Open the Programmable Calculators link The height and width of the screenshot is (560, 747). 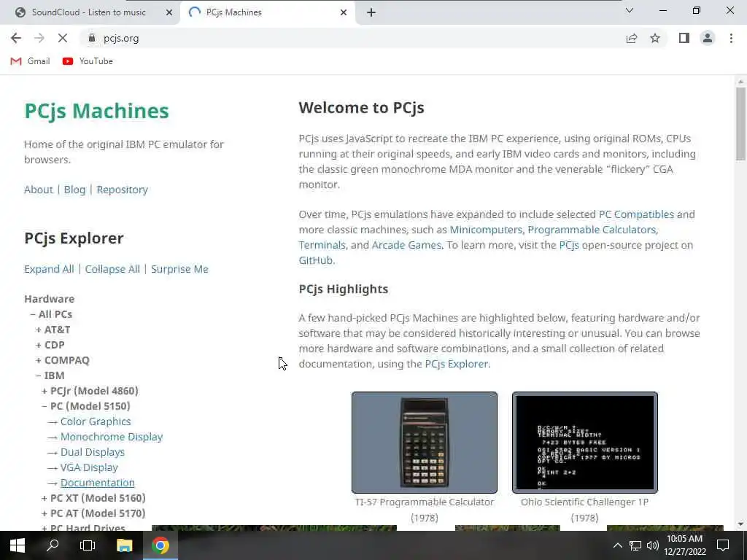(x=592, y=230)
